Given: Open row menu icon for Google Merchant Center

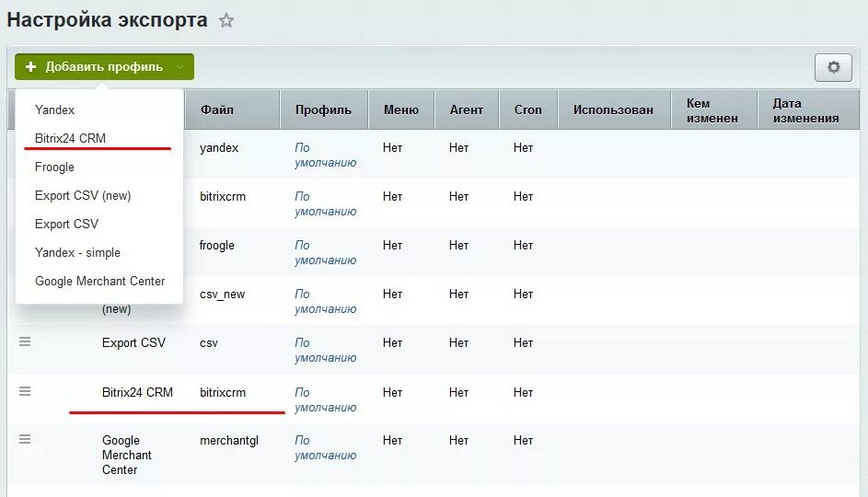Looking at the screenshot, I should 25,439.
